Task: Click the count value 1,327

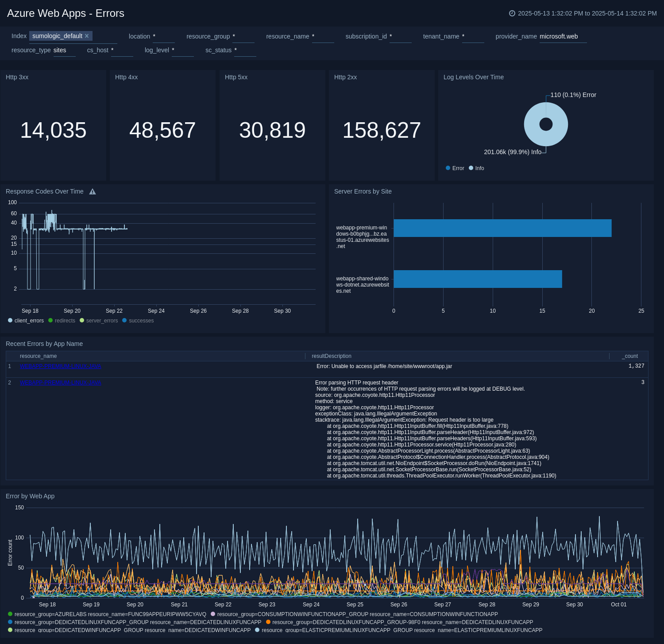Action: click(637, 366)
